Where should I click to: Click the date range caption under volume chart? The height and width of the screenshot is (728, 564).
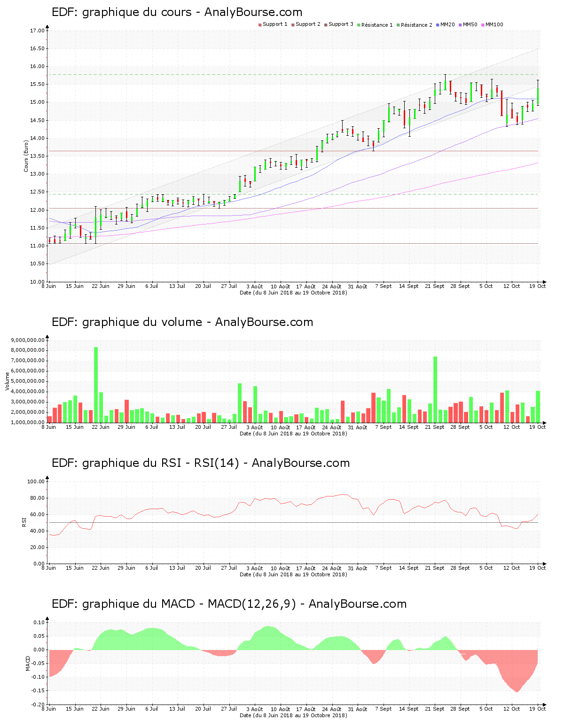click(x=293, y=434)
